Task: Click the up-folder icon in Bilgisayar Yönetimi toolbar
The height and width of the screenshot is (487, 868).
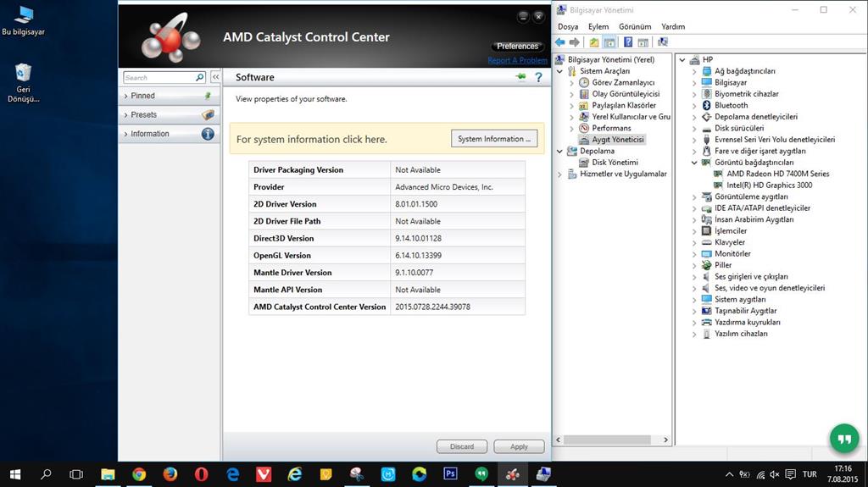Action: click(594, 42)
